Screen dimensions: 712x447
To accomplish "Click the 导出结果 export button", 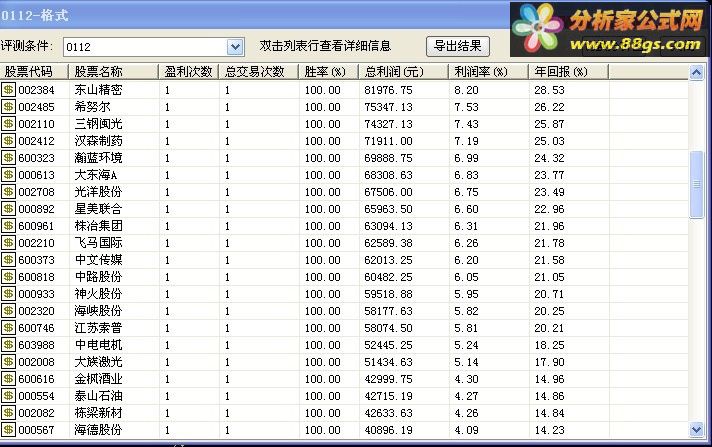I will (458, 46).
